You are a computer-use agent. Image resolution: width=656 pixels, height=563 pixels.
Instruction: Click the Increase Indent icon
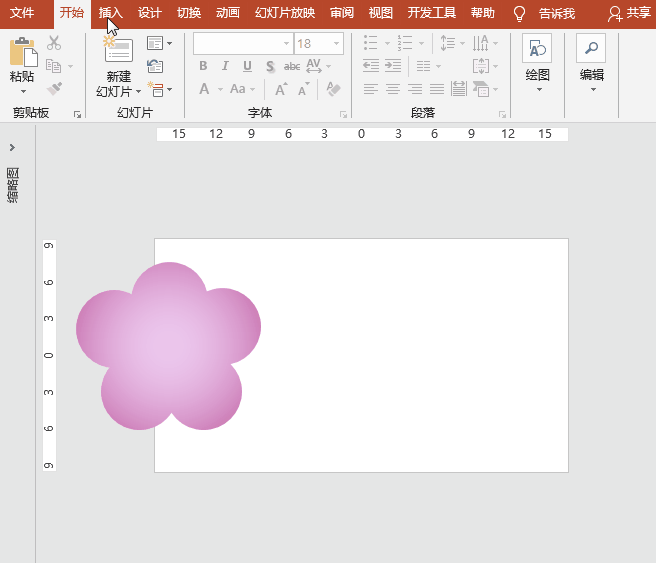click(x=393, y=66)
